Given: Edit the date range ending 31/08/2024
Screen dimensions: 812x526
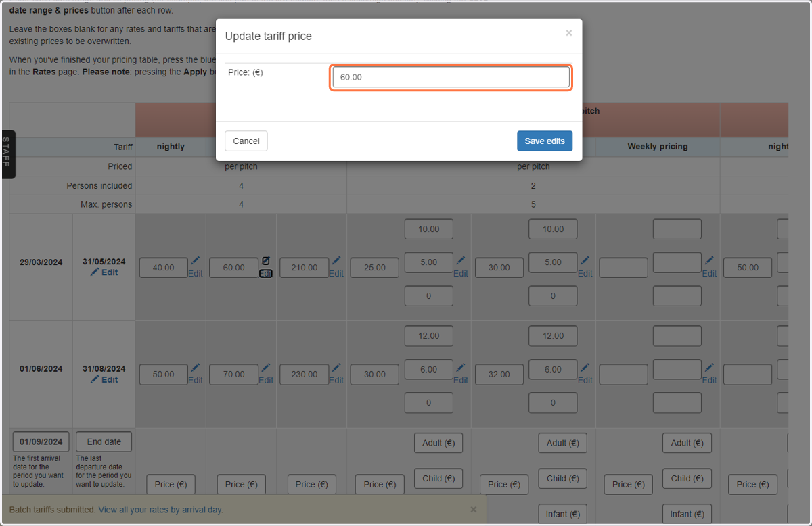Looking at the screenshot, I should pyautogui.click(x=104, y=379).
